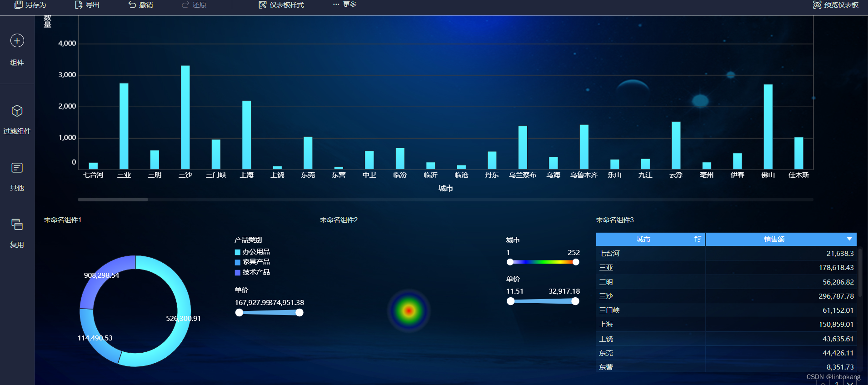
Task: Select the 过滤组件 sidebar label
Action: 17,131
